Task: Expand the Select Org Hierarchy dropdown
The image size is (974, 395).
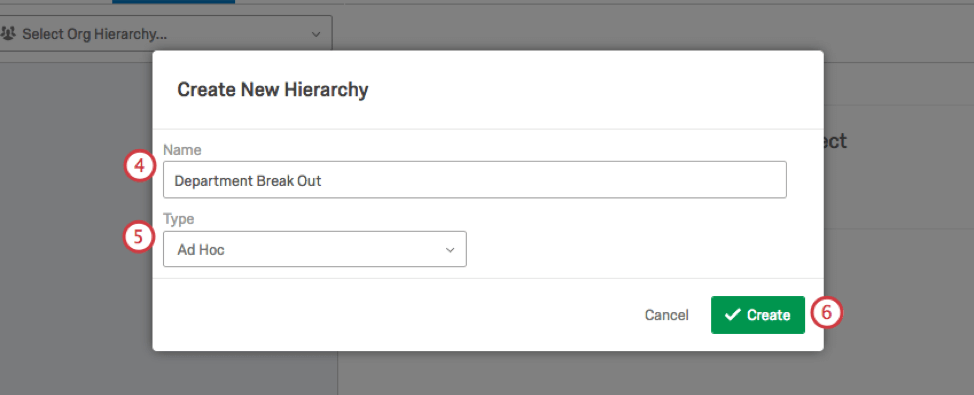Action: (165, 34)
